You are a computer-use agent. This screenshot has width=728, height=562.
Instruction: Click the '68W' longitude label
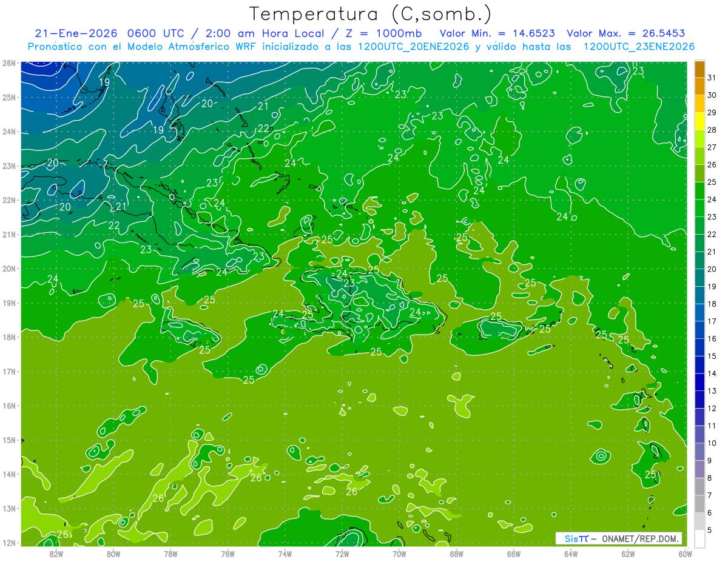click(x=456, y=554)
